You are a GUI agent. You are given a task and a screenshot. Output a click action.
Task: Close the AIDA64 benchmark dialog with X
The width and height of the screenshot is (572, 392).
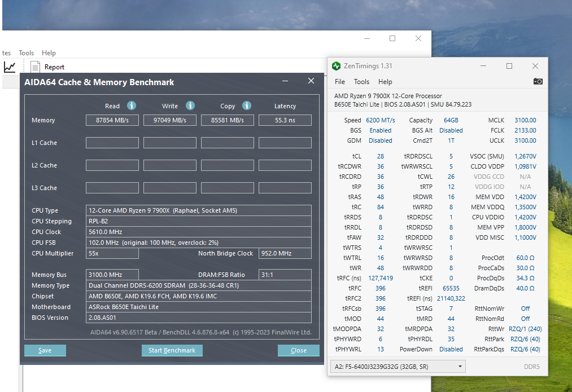point(311,81)
